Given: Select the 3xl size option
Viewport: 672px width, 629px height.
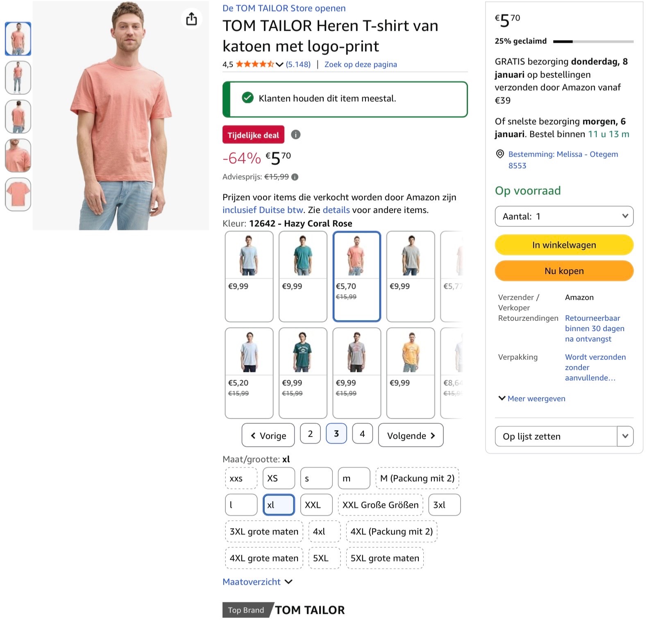Looking at the screenshot, I should [x=444, y=505].
